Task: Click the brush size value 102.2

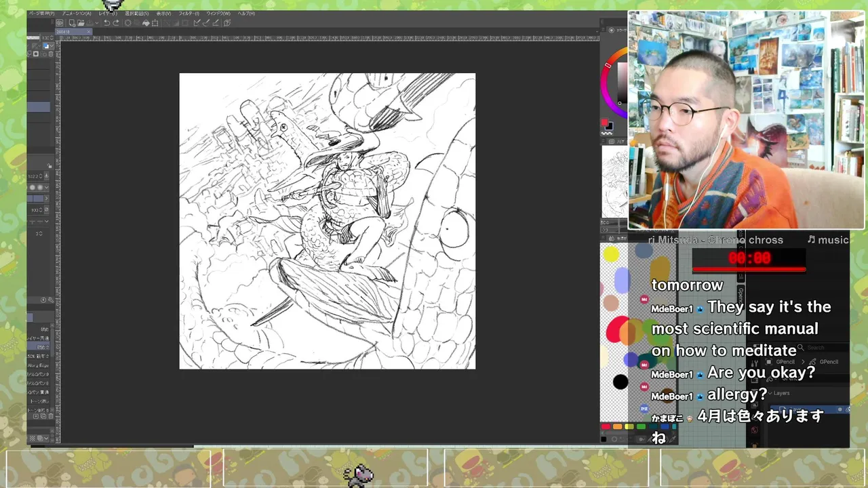Action: click(x=34, y=176)
